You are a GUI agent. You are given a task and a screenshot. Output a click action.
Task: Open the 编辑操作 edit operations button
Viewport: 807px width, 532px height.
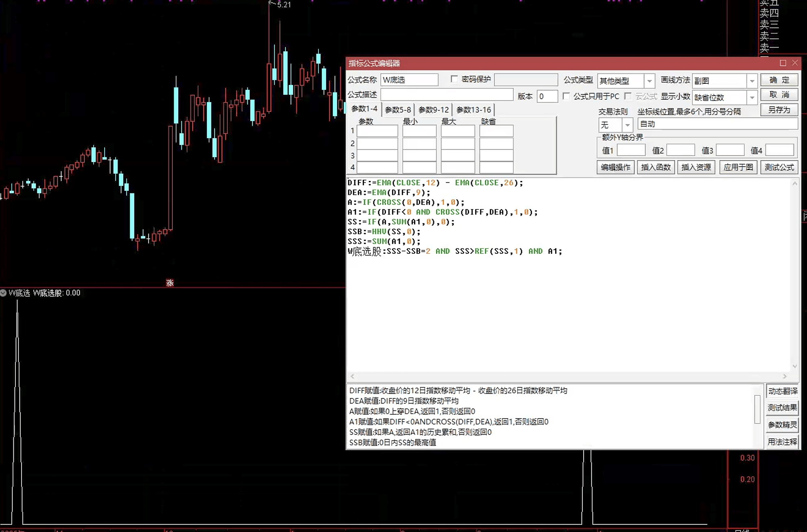point(615,167)
